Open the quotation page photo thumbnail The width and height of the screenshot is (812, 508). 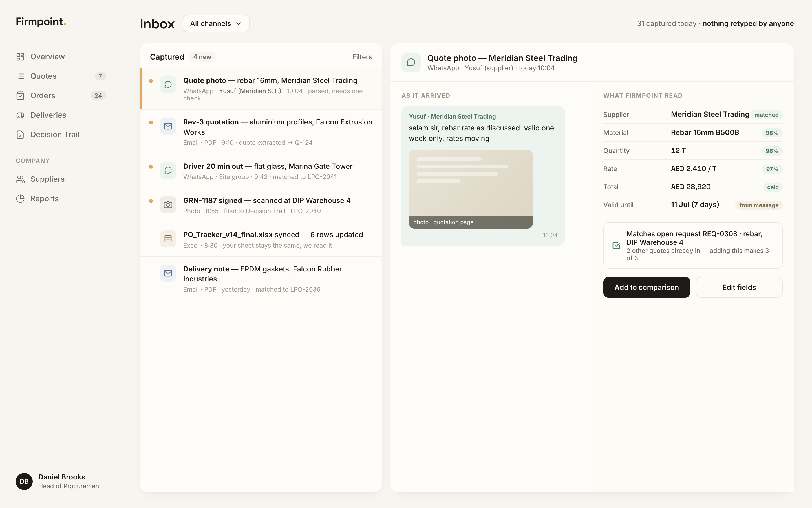click(x=470, y=189)
